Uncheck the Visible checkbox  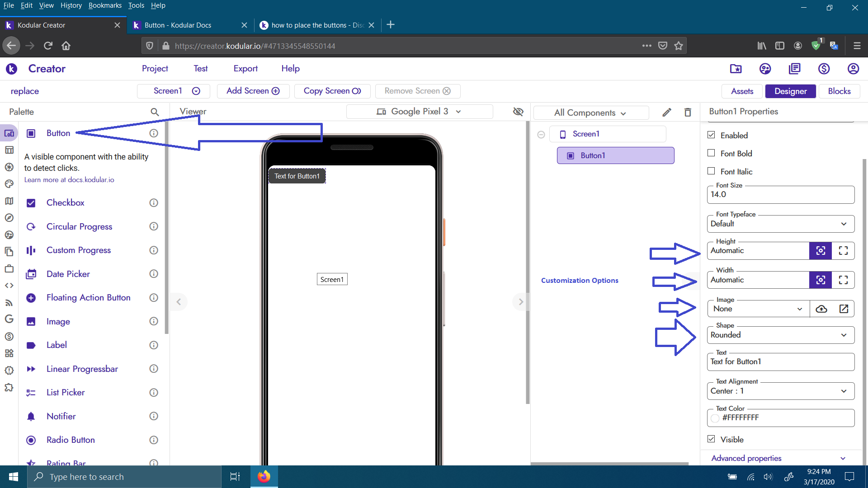click(711, 439)
